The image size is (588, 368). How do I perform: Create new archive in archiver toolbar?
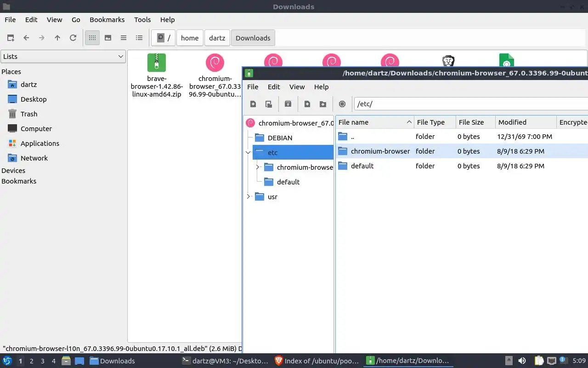click(253, 104)
